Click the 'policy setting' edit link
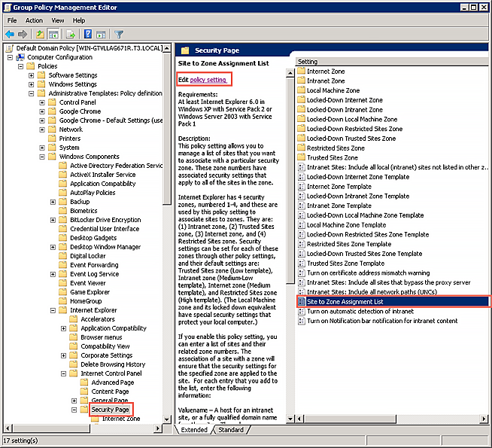This screenshot has height=448, width=492. click(208, 79)
